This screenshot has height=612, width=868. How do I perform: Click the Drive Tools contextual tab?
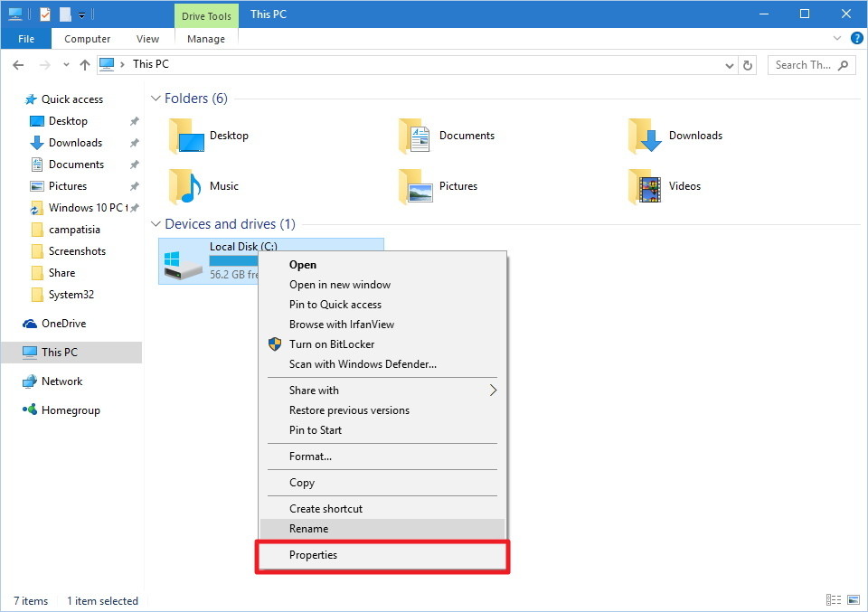(x=206, y=16)
